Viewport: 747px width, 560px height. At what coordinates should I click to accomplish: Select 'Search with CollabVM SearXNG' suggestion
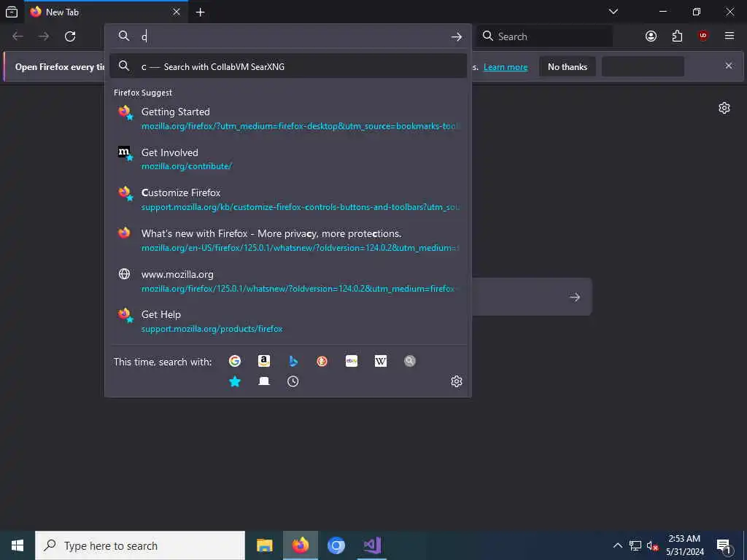pyautogui.click(x=287, y=66)
